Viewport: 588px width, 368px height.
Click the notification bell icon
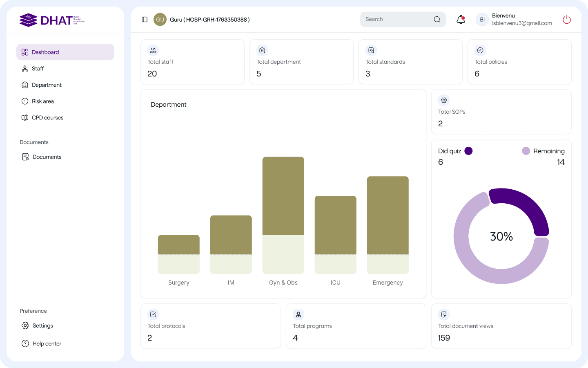click(x=461, y=20)
